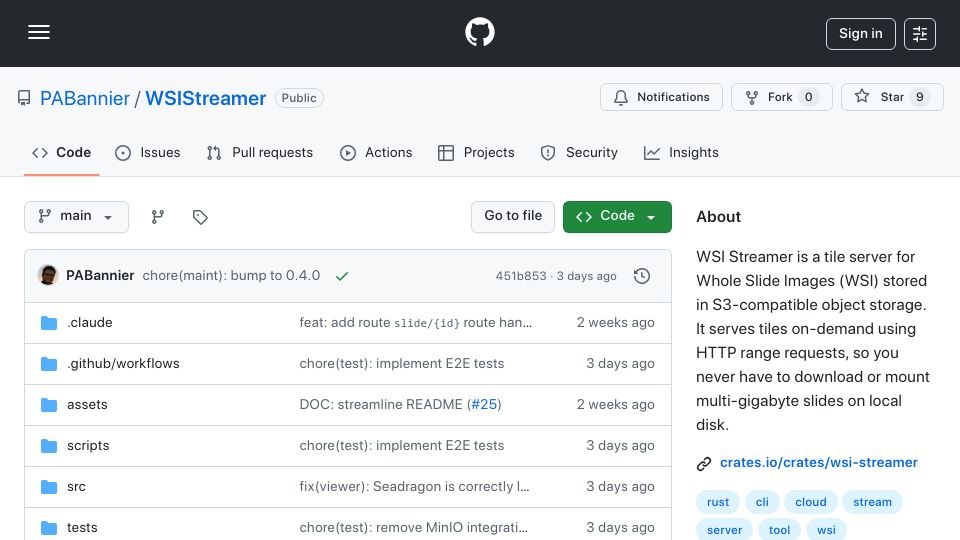View branches via the branch icon
The image size is (960, 540).
click(158, 217)
